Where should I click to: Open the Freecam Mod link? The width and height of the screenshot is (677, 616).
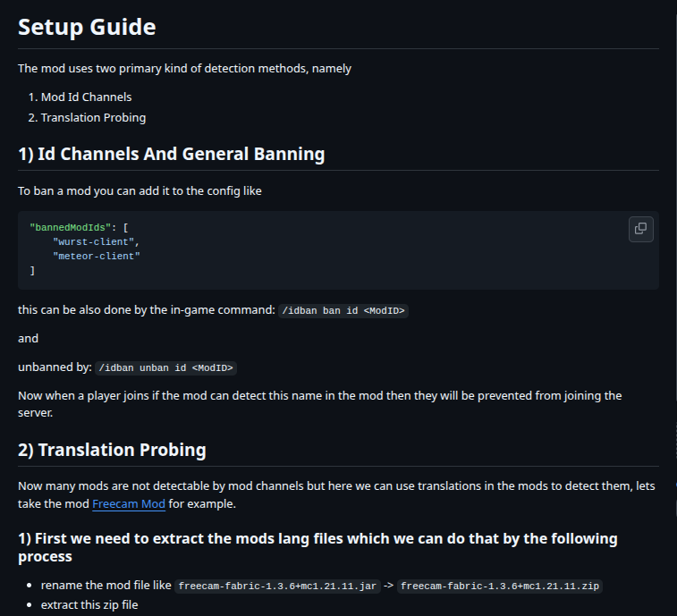pyautogui.click(x=129, y=503)
